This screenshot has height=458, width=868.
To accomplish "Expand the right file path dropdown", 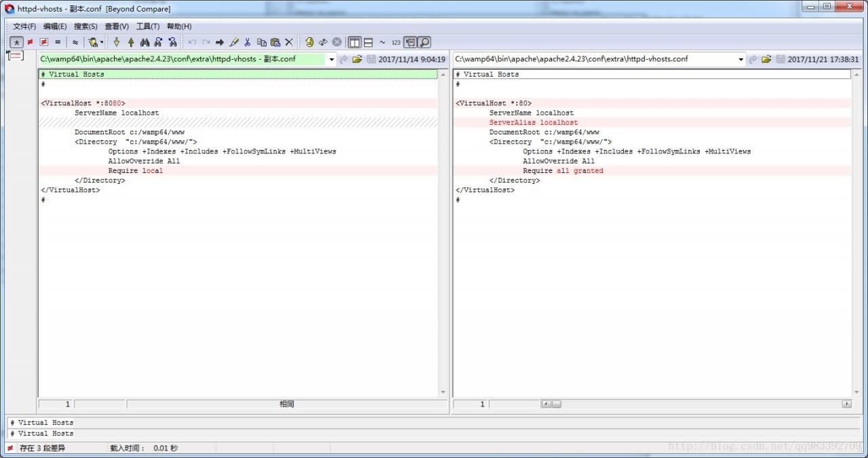I will (x=741, y=60).
